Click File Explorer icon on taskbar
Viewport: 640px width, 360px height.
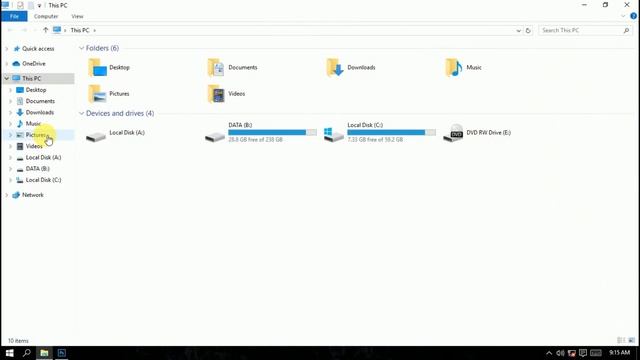coord(44,353)
